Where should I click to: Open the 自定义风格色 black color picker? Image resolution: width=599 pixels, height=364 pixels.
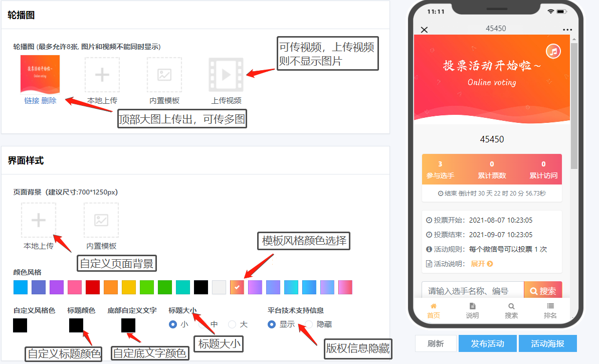20,325
